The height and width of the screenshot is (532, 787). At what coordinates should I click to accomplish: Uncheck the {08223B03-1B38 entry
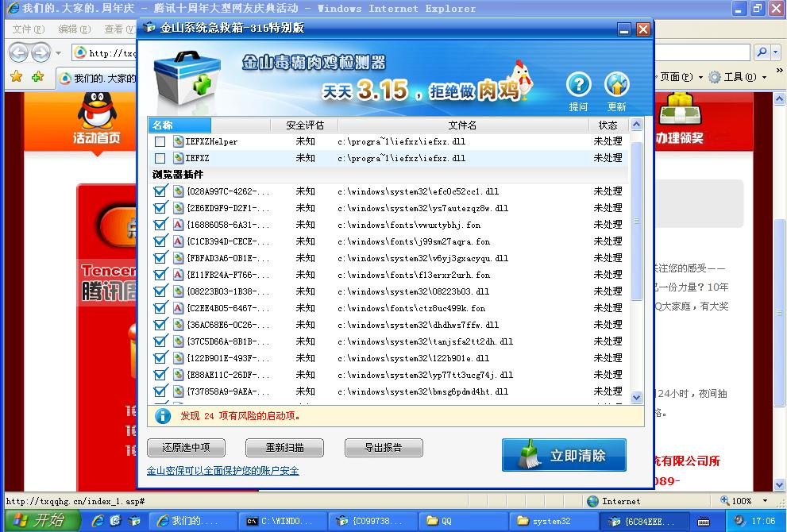click(160, 291)
